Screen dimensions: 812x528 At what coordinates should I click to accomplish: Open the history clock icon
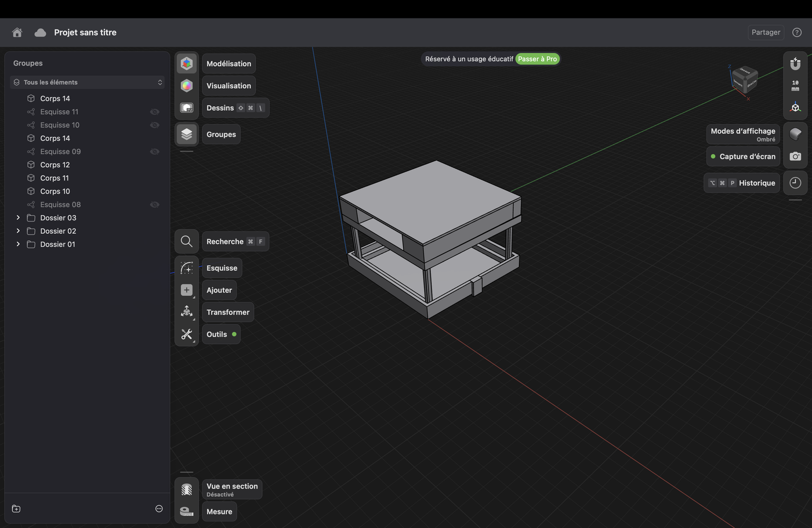(795, 183)
